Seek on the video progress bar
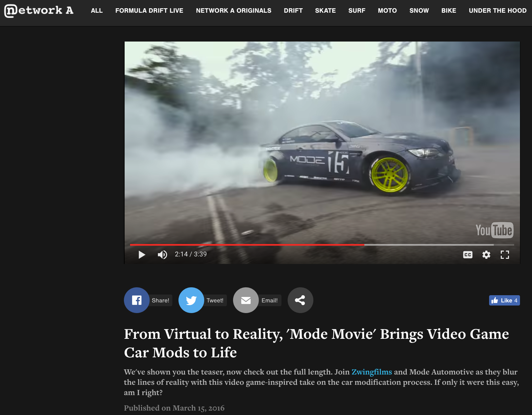The width and height of the screenshot is (532, 415). (322, 245)
